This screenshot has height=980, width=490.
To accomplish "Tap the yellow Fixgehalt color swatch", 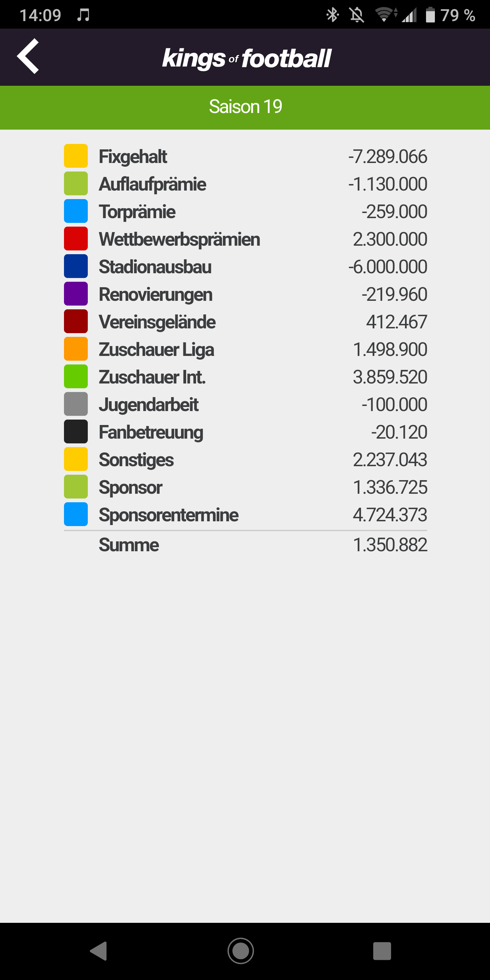I will pyautogui.click(x=76, y=156).
